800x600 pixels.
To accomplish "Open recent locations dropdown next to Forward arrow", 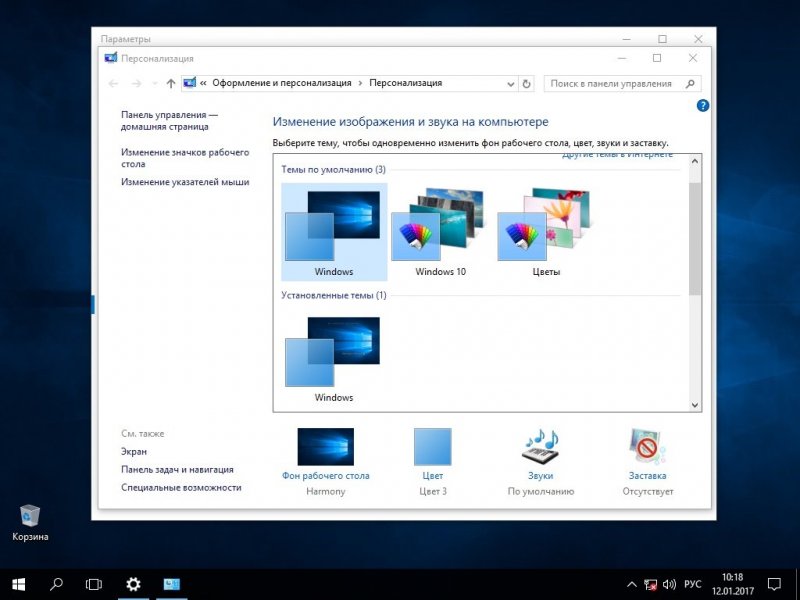I will pos(155,84).
